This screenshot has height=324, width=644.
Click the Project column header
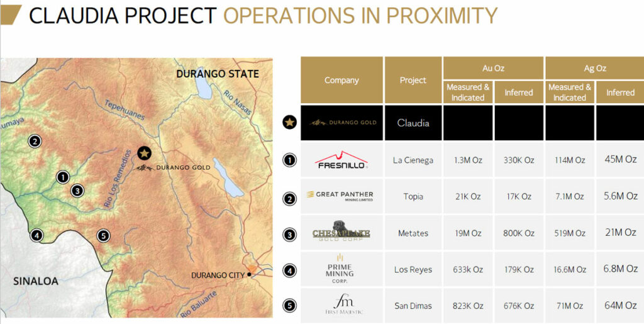(x=413, y=80)
